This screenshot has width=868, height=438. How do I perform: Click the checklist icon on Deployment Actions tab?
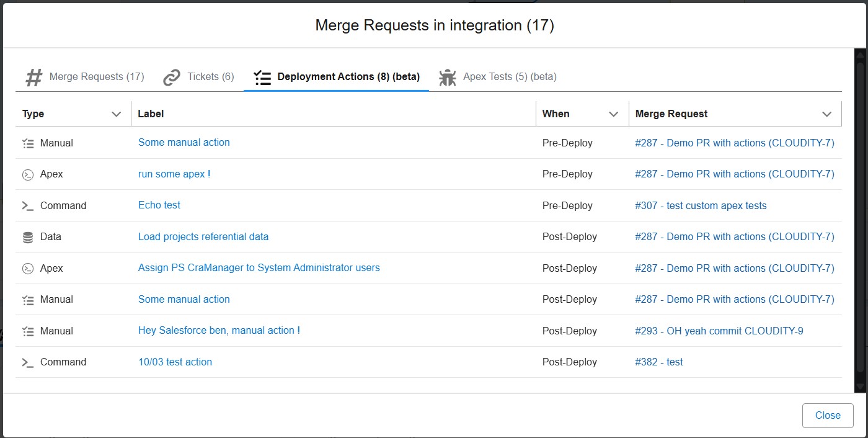(263, 78)
